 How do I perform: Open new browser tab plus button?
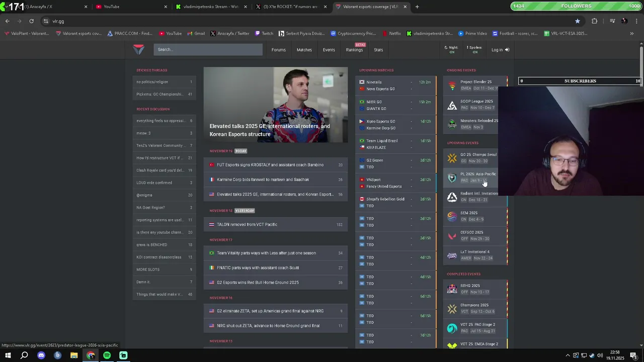pyautogui.click(x=417, y=7)
